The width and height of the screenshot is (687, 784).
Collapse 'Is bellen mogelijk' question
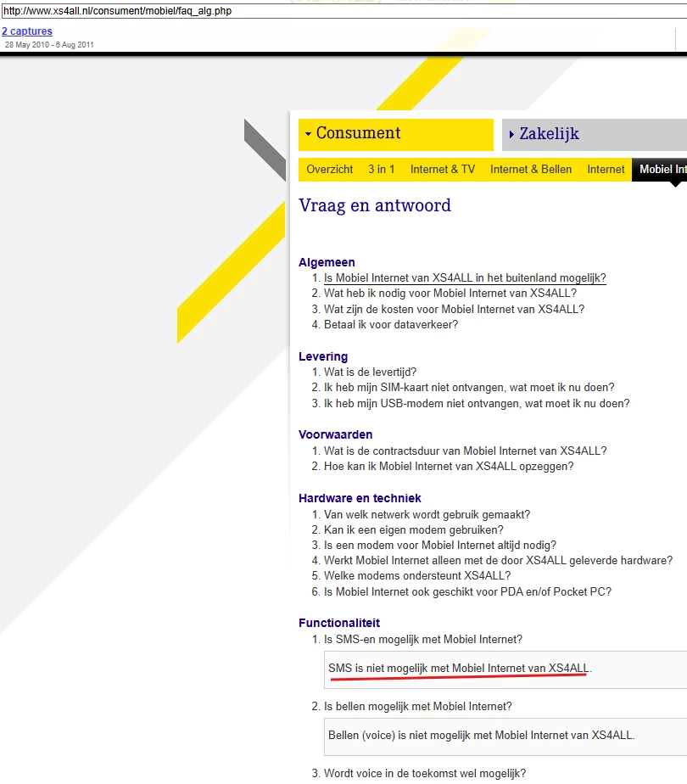click(417, 707)
